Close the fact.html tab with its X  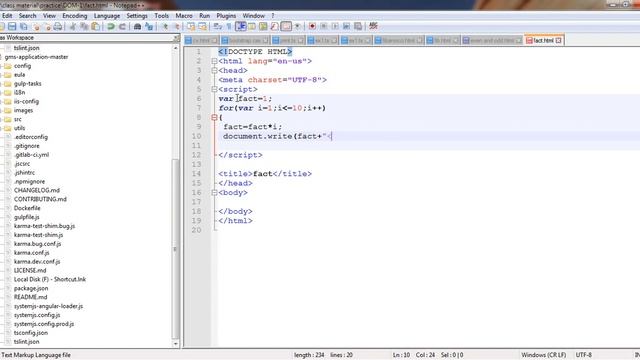558,40
